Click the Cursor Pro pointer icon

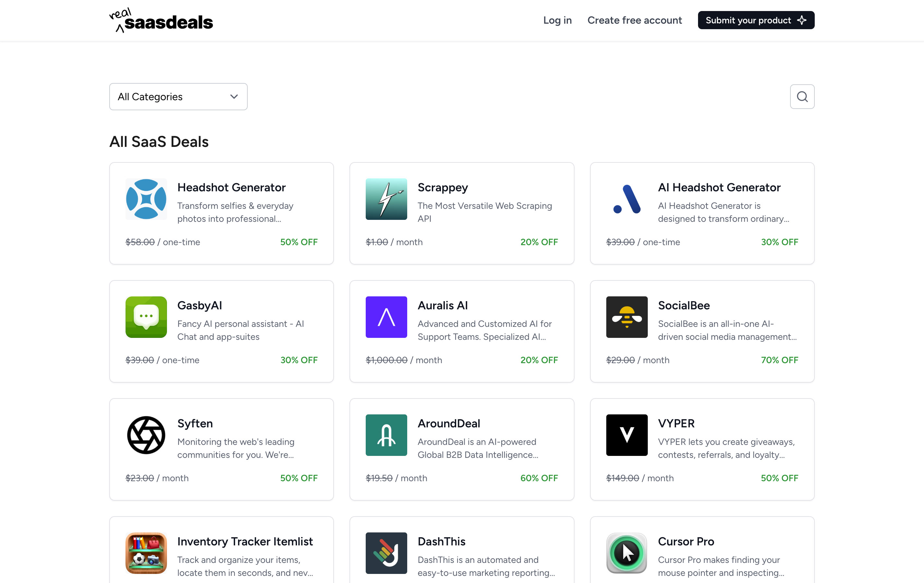tap(627, 553)
